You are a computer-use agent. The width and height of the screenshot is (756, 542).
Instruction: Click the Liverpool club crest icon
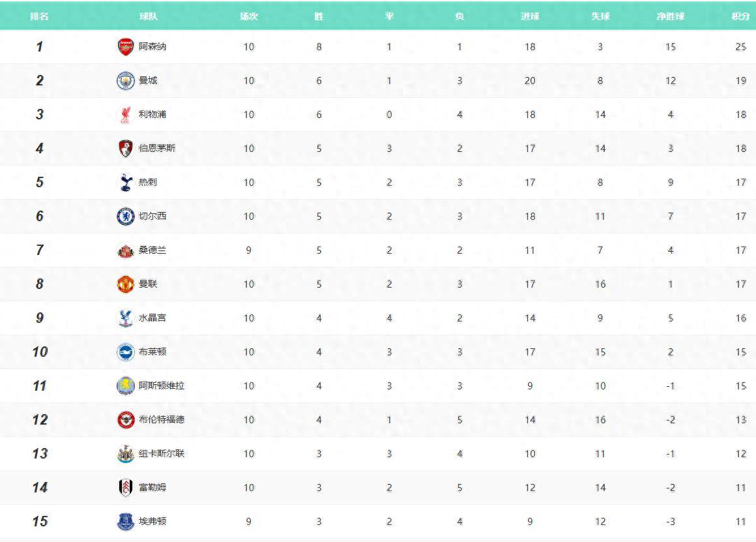coord(125,115)
